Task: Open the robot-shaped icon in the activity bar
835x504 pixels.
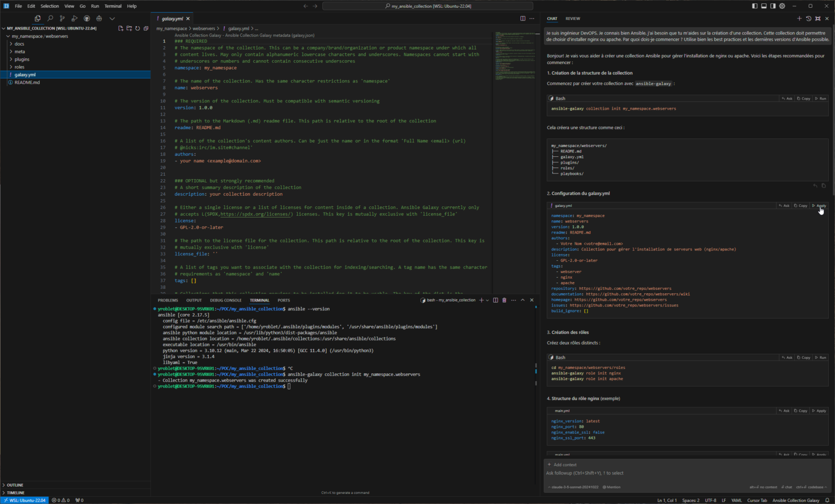Action: (x=99, y=18)
